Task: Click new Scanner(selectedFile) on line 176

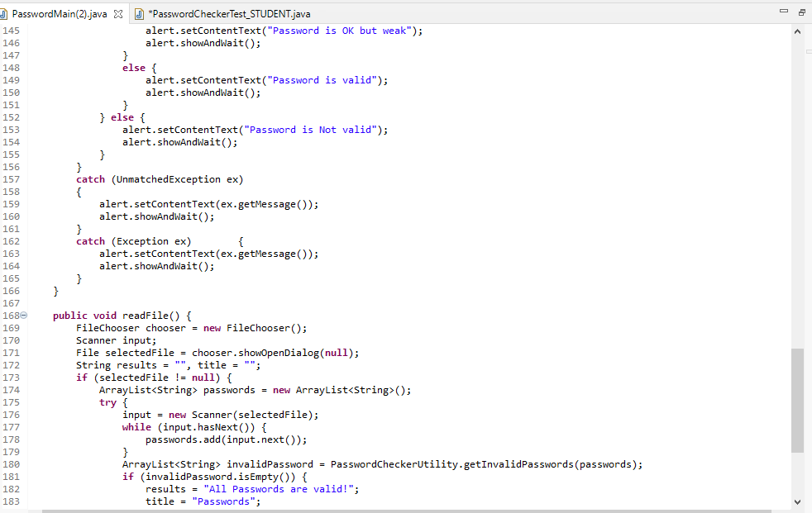Action: click(241, 415)
